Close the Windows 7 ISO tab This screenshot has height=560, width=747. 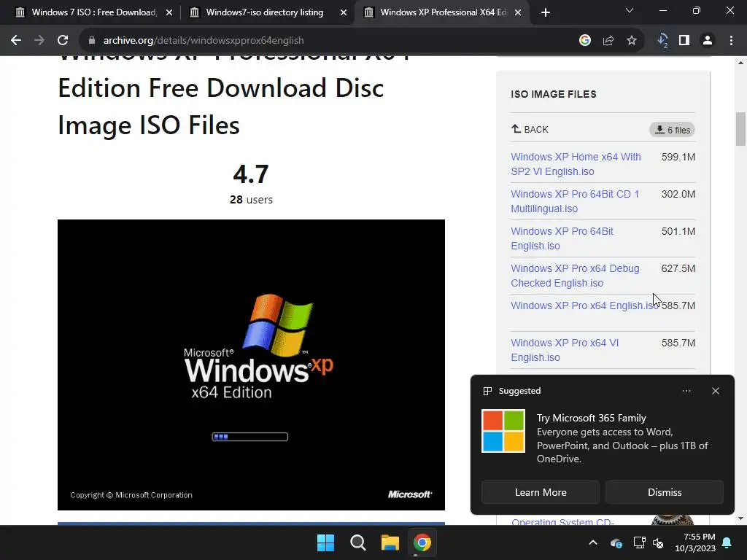click(x=169, y=13)
